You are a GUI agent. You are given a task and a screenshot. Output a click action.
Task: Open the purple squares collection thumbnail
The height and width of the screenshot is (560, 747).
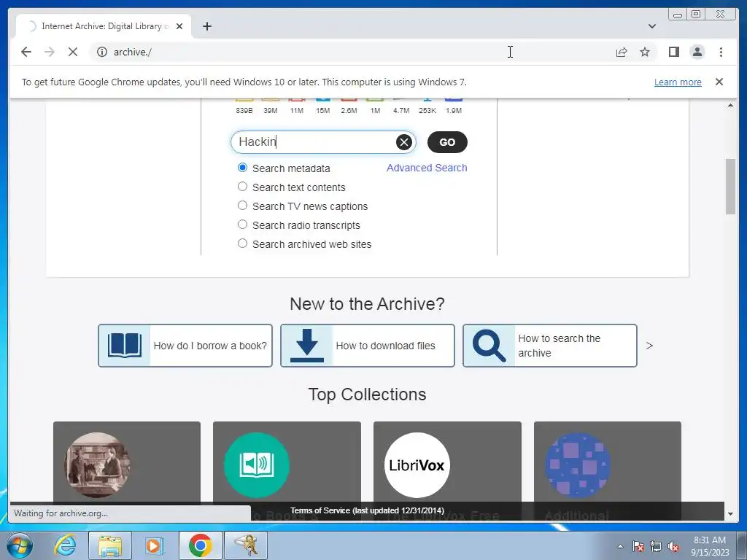pyautogui.click(x=578, y=465)
